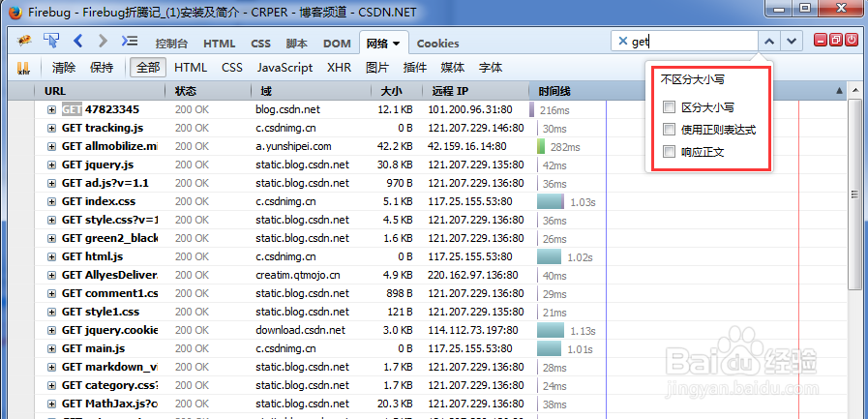Go forward with the right arrow
868x419 pixels.
(103, 41)
